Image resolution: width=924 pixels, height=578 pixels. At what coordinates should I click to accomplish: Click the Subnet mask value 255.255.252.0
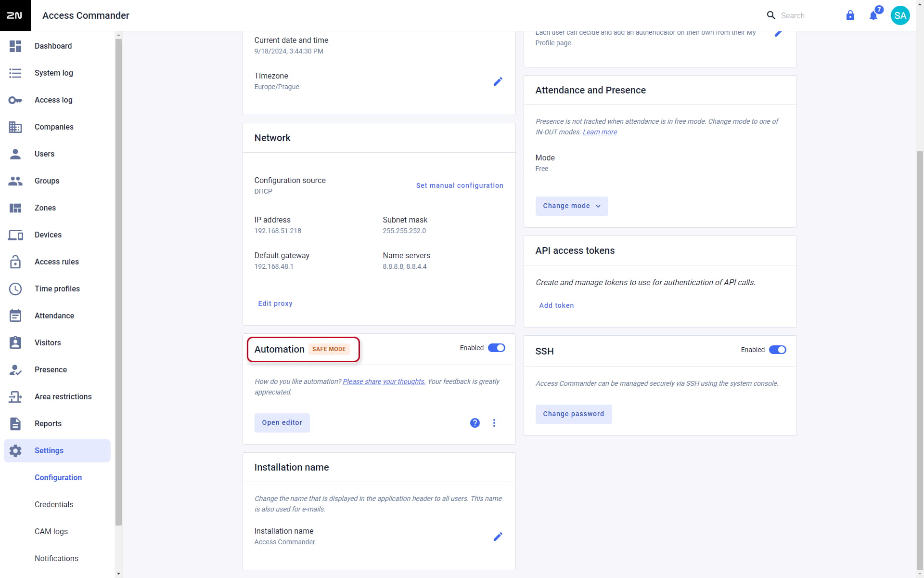tap(404, 231)
